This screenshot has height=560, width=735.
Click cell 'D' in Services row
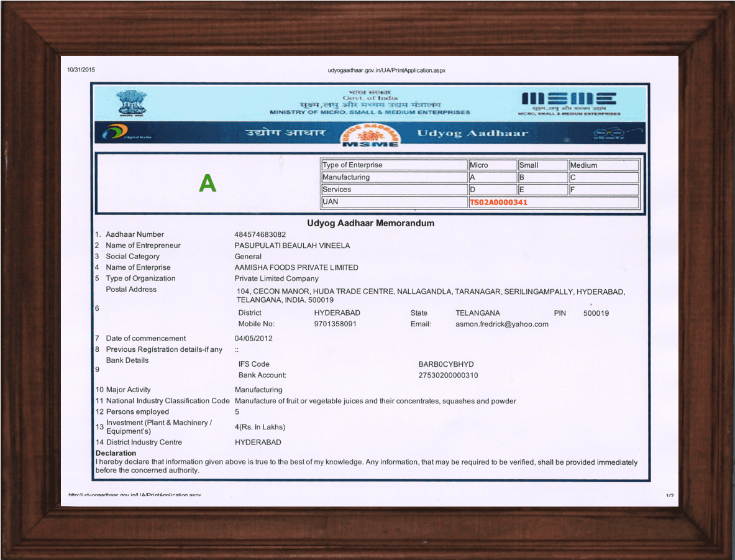coord(493,190)
